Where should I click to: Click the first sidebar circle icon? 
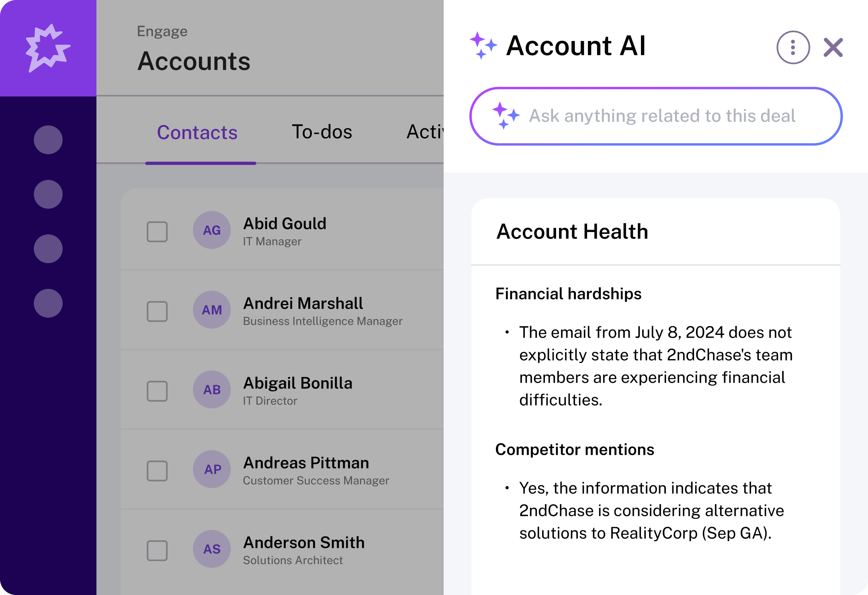pyautogui.click(x=48, y=140)
